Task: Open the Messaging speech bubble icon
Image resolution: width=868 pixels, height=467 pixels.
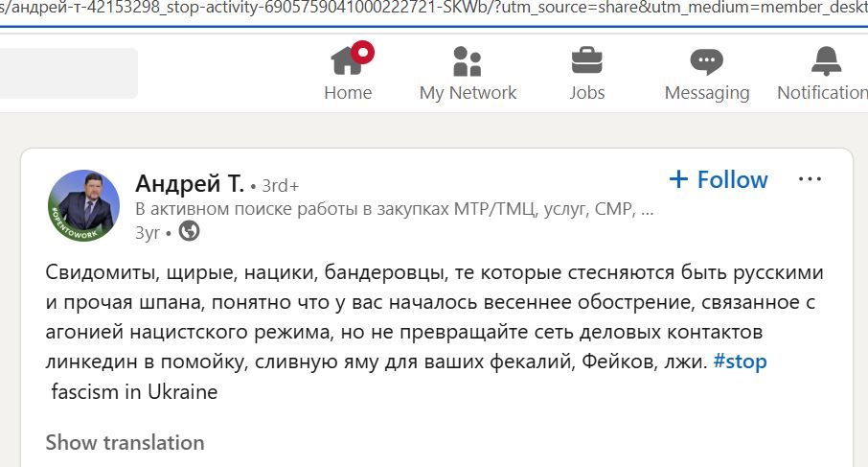Action: coord(706,61)
